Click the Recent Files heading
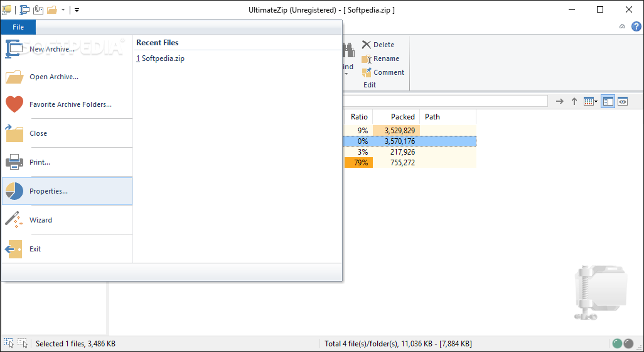The width and height of the screenshot is (644, 352). 158,42
